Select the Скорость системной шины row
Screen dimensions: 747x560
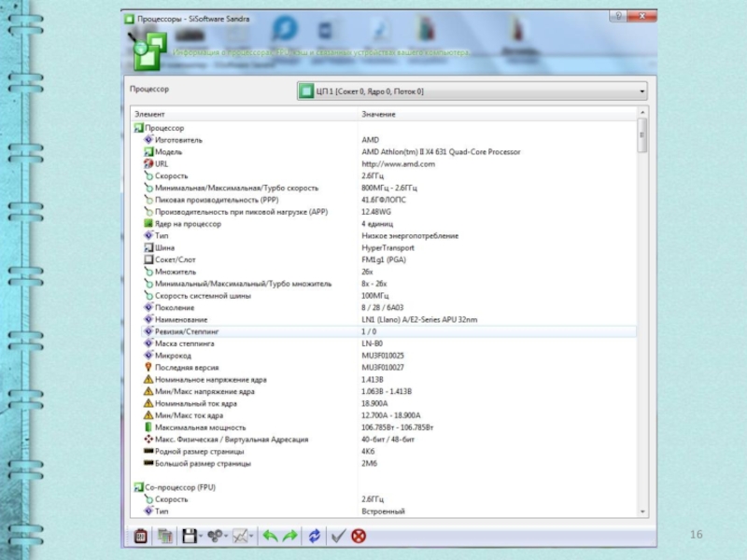(388, 296)
